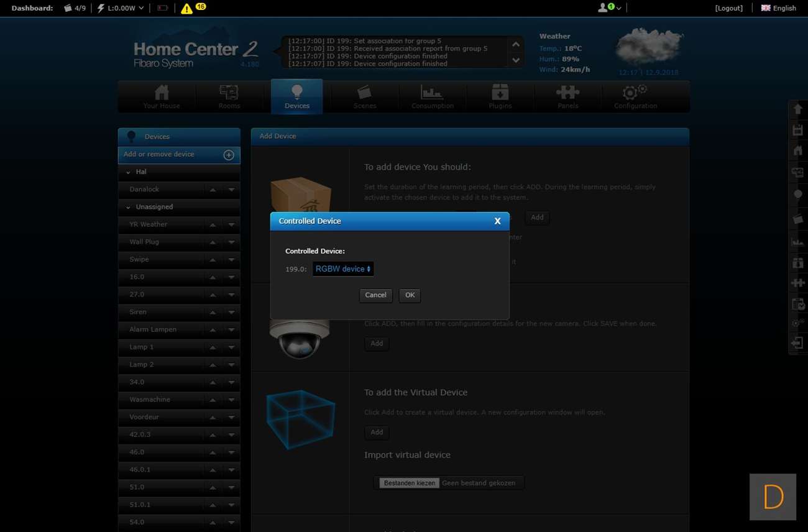The height and width of the screenshot is (532, 808).
Task: Click the up arrow in the Siren row
Action: tap(213, 312)
